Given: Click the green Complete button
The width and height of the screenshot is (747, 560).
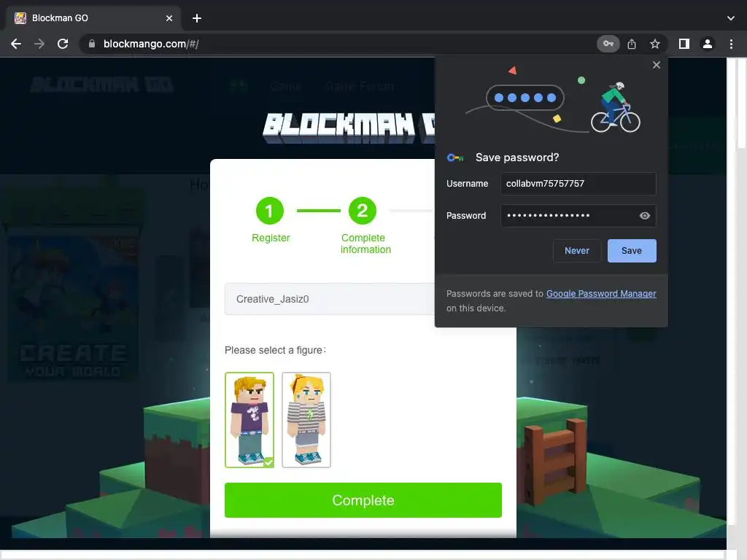Looking at the screenshot, I should pos(363,500).
